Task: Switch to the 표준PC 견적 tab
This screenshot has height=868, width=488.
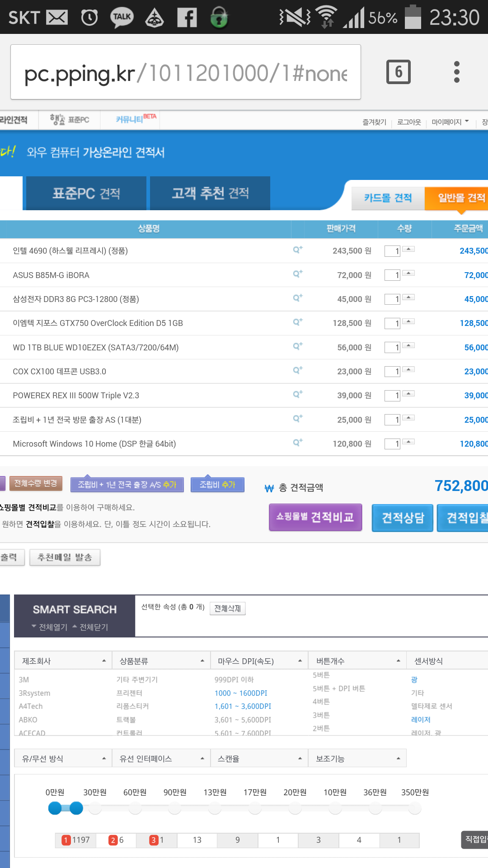Action: (x=86, y=193)
